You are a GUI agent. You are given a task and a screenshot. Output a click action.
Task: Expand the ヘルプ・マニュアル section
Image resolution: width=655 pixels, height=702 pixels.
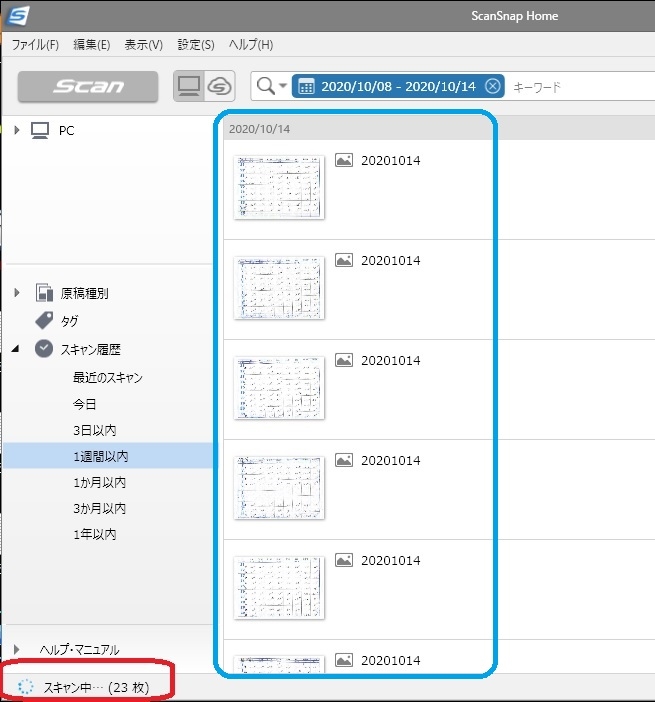click(x=17, y=649)
